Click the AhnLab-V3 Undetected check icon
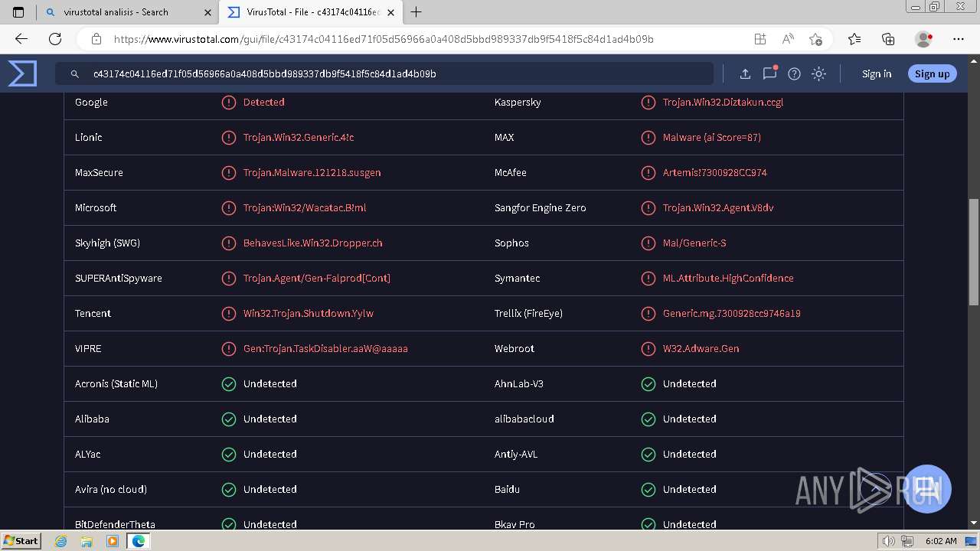Viewport: 980px width, 551px height. tap(648, 384)
